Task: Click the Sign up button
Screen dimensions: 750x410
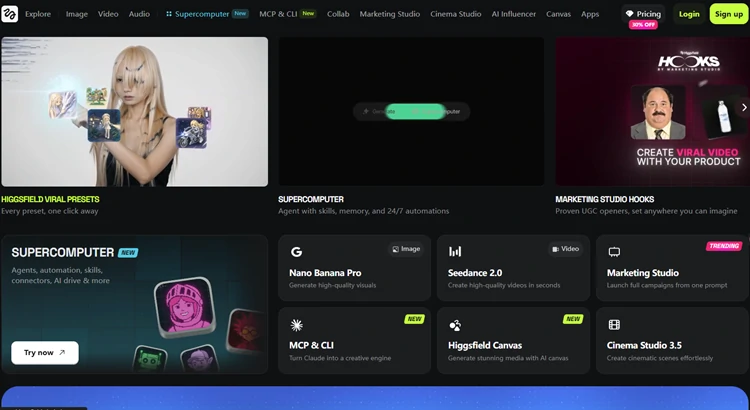Action: point(729,14)
